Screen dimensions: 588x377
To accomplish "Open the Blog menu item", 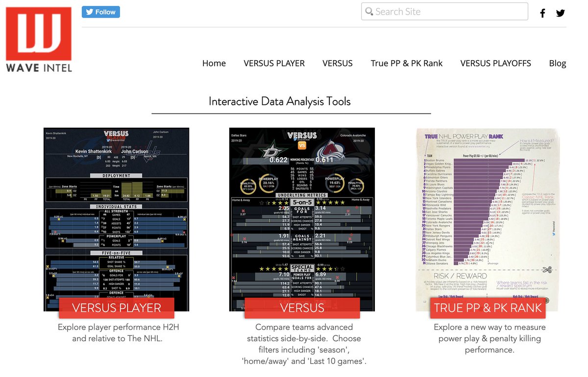I will [558, 63].
